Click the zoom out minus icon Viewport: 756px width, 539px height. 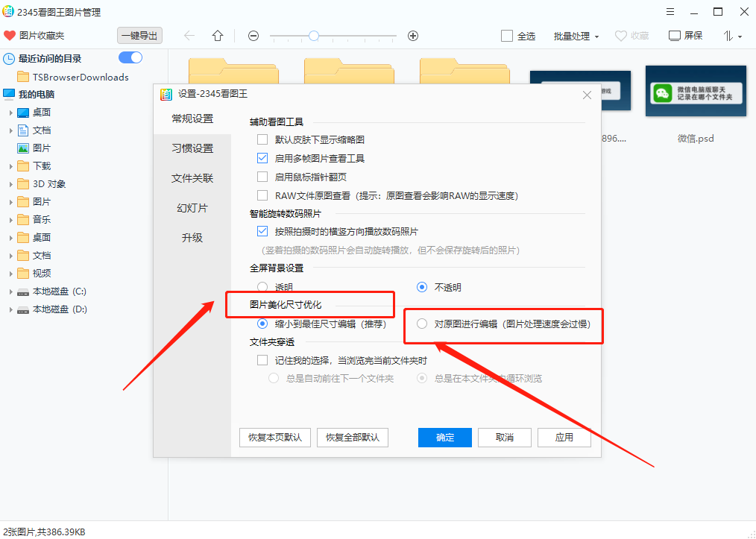tap(253, 35)
